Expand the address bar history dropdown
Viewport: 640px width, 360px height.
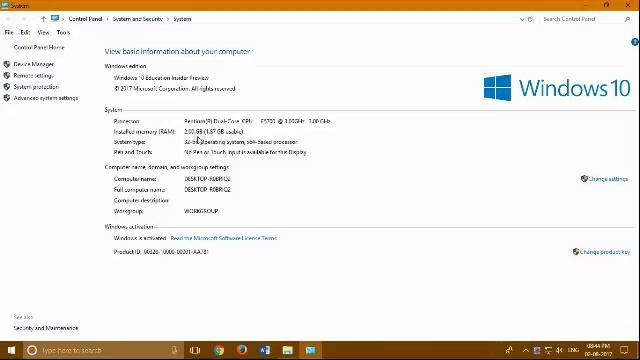click(x=522, y=19)
